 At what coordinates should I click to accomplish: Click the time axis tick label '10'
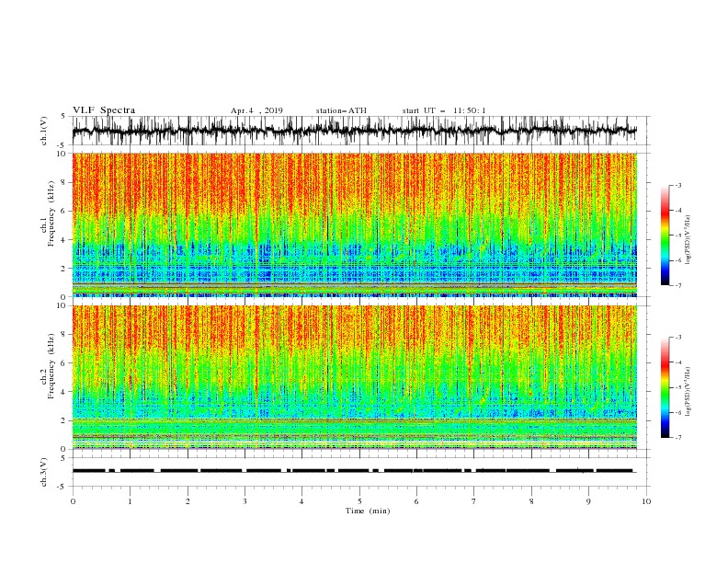point(646,501)
